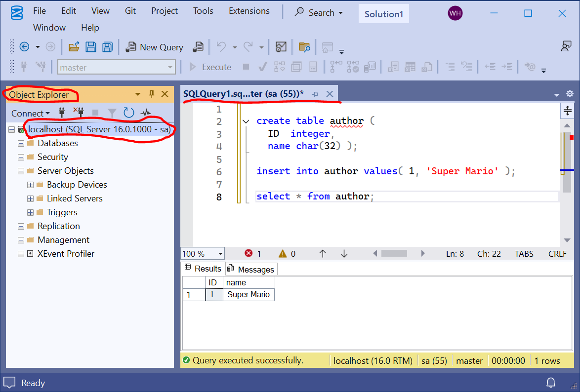Screen dimensions: 580x392
Task: Open the 100 % zoom dropdown
Action: 220,254
